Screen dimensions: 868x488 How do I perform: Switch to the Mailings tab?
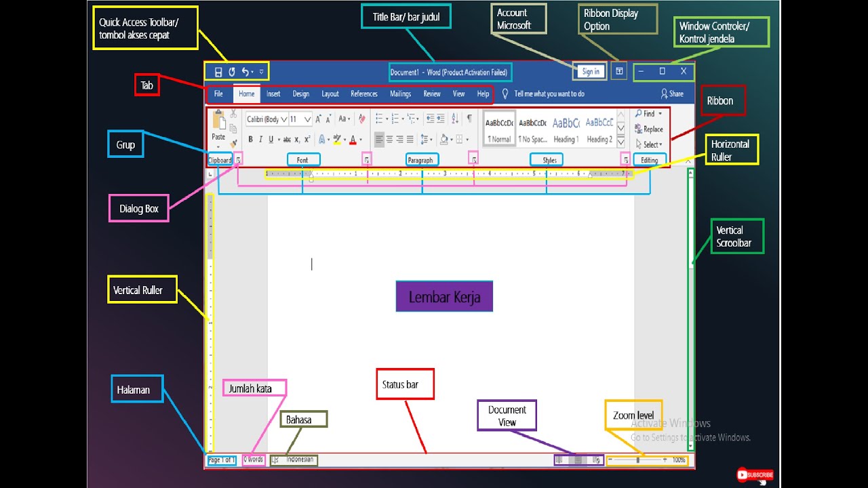400,94
